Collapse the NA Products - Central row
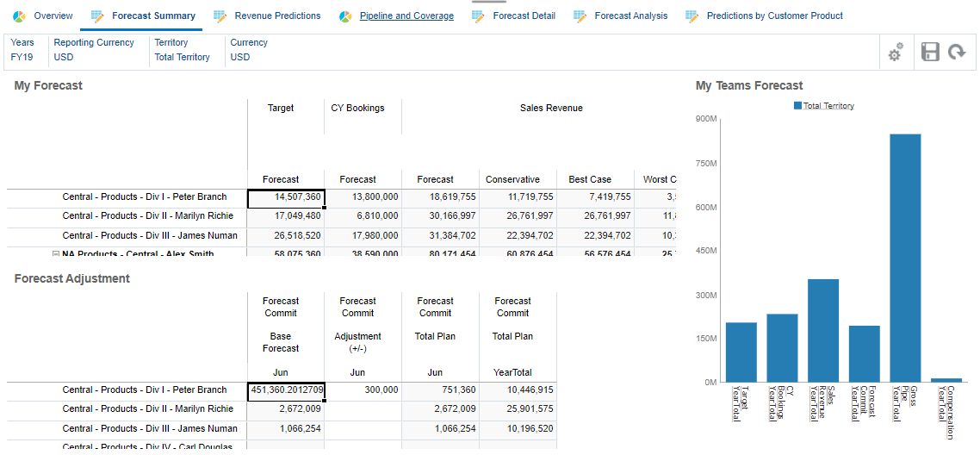980x455 pixels. (56, 254)
